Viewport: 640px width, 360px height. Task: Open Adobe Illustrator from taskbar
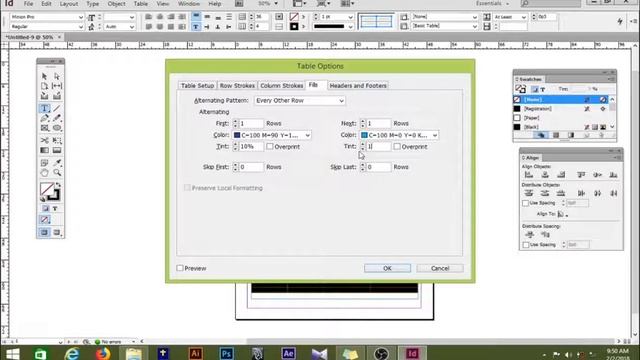coord(195,353)
